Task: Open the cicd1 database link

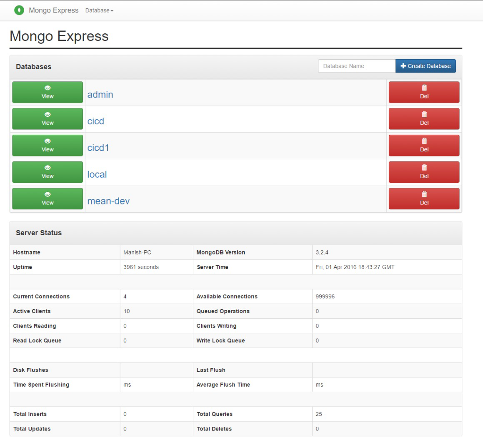Action: point(98,148)
